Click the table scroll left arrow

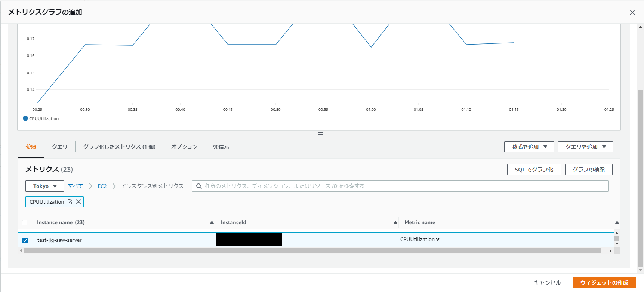pos(21,250)
